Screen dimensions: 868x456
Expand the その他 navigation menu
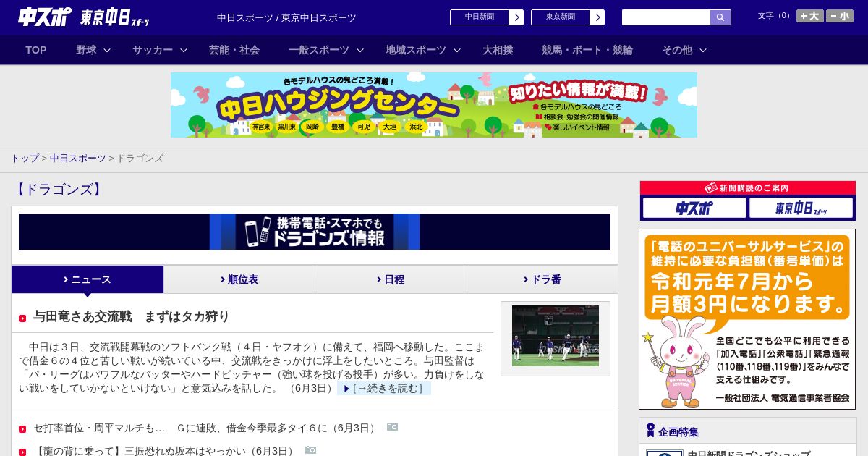click(x=684, y=50)
